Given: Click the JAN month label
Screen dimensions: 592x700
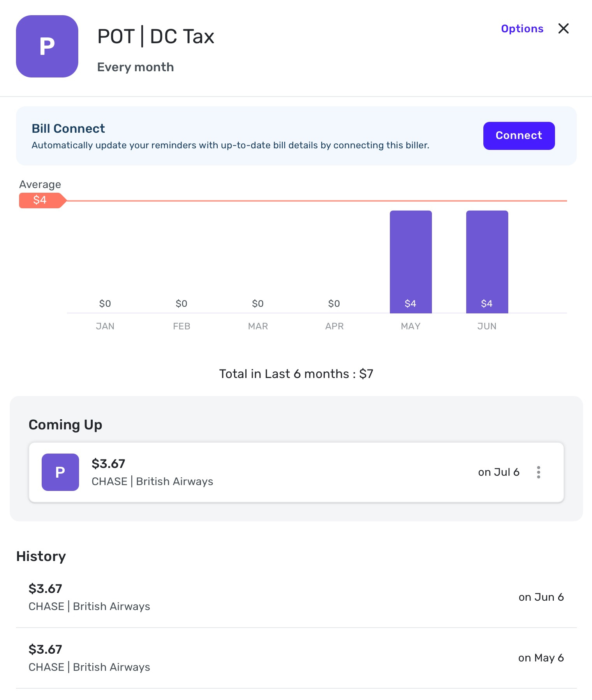Looking at the screenshot, I should click(x=105, y=326).
